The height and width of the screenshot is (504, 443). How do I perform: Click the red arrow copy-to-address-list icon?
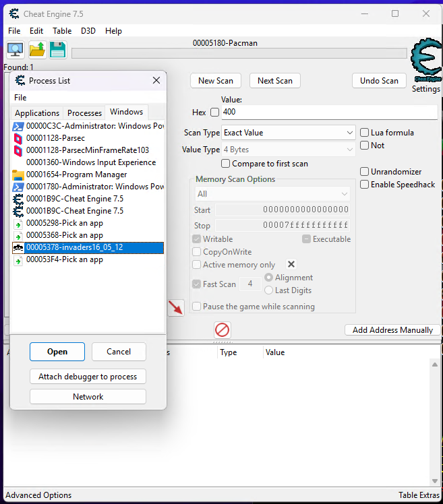click(176, 307)
